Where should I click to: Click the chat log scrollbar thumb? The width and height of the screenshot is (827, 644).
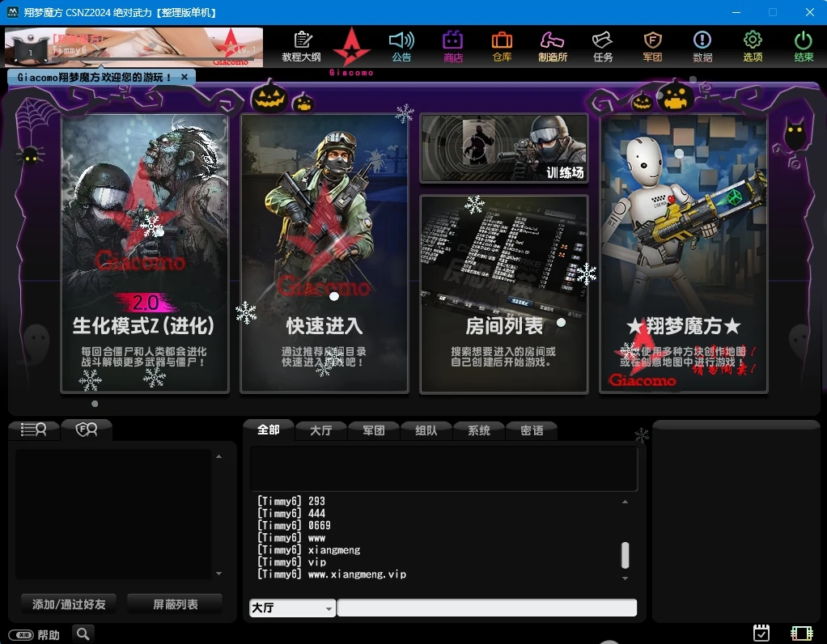tap(625, 555)
